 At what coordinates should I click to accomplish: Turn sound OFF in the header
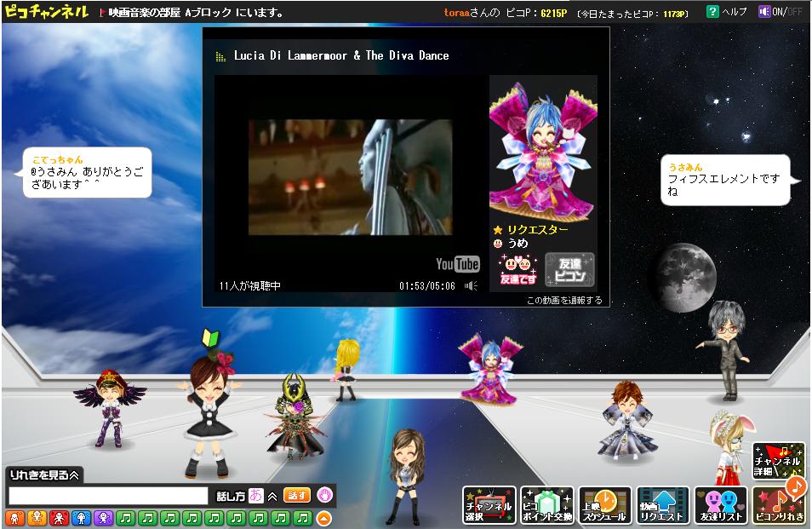pos(796,11)
